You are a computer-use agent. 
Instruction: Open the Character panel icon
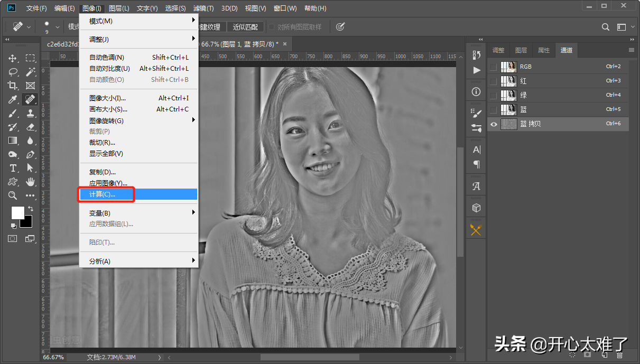pos(476,150)
